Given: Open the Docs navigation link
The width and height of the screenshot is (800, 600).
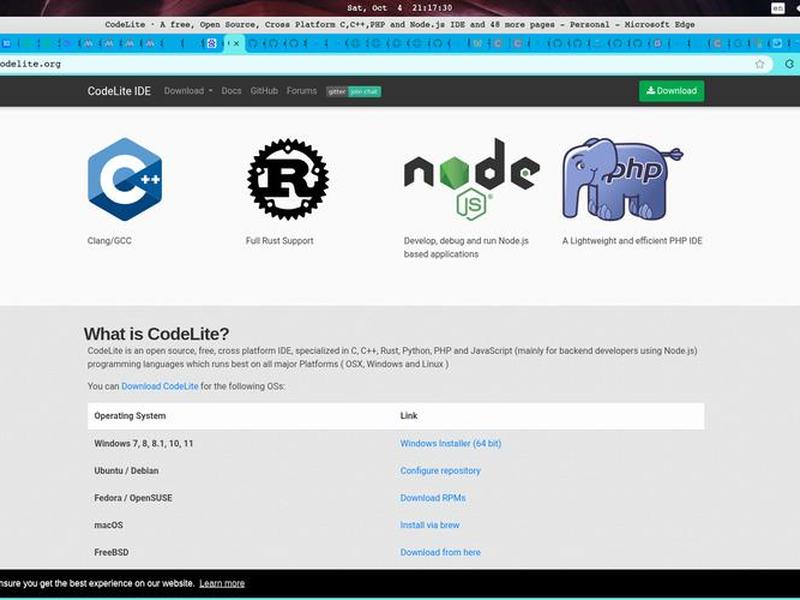Looking at the screenshot, I should (231, 91).
